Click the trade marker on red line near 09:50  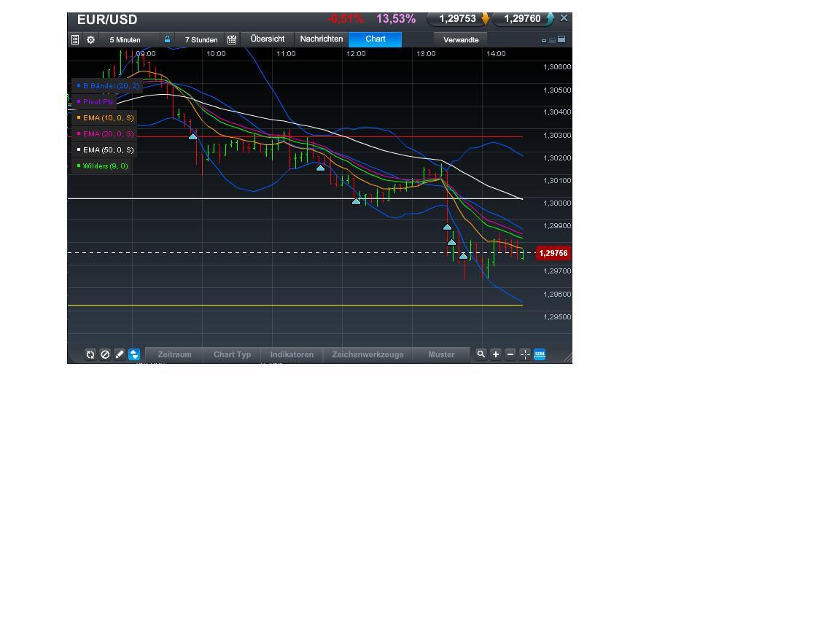tap(192, 136)
